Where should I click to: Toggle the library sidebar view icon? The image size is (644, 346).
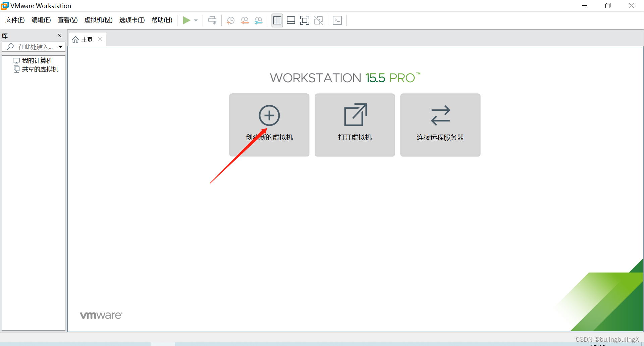tap(277, 20)
